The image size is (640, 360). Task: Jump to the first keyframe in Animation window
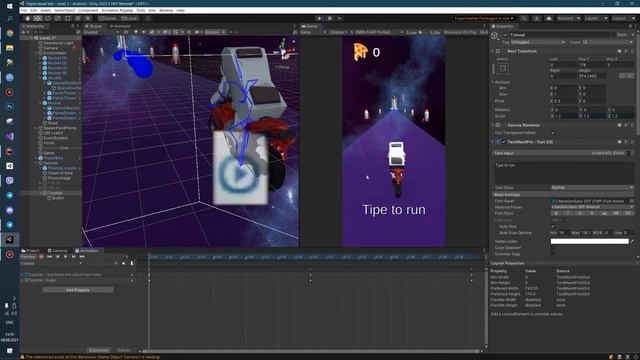pos(49,257)
